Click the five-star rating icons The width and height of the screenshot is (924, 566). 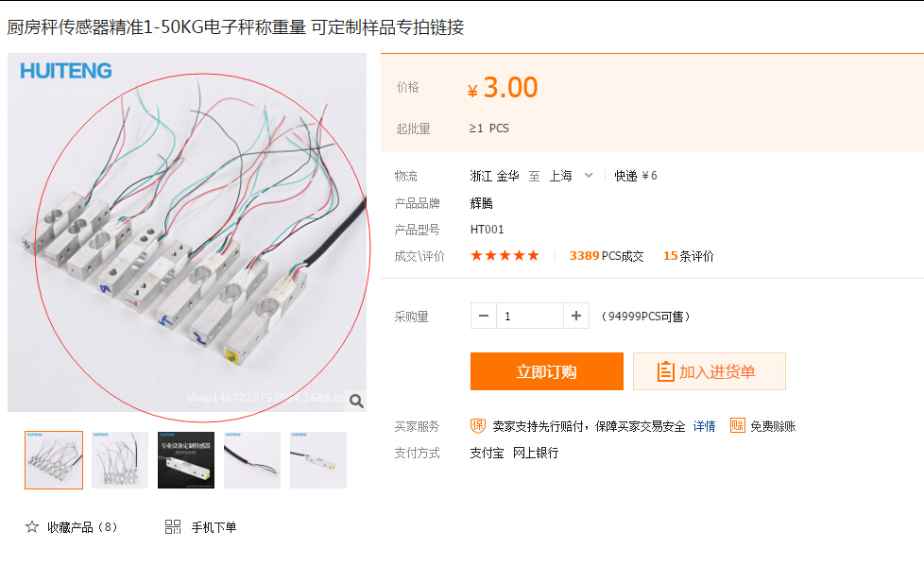pyautogui.click(x=505, y=255)
